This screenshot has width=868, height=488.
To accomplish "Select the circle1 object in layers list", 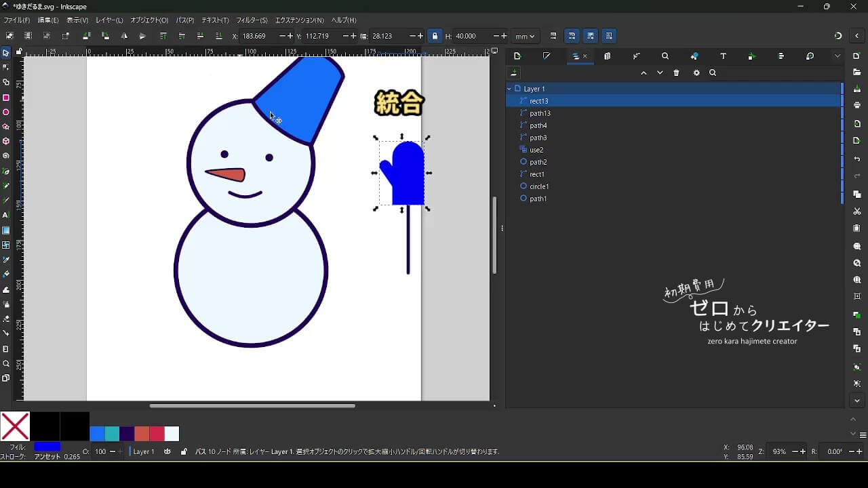I will 539,186.
